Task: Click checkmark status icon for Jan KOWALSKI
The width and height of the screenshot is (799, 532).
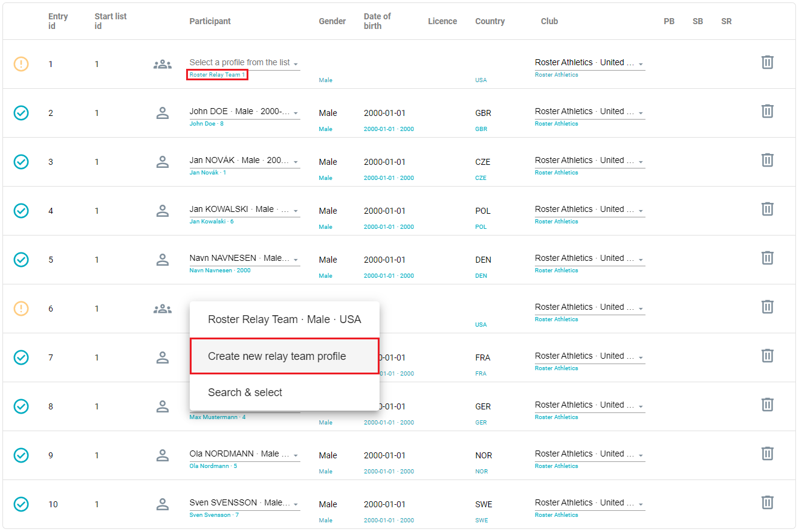Action: [x=21, y=211]
